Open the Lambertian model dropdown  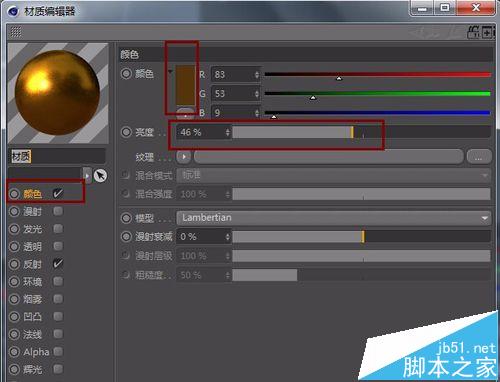[x=334, y=218]
